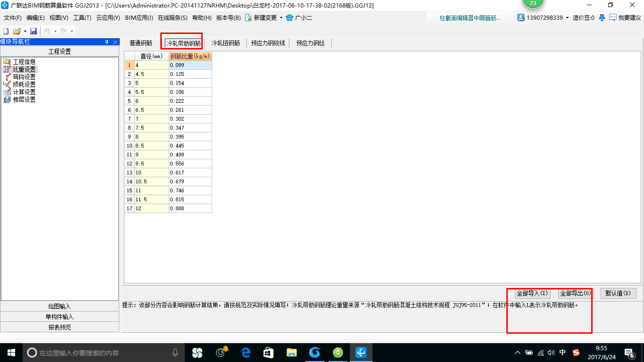Open the 云应用(Y) menu
644x362 pixels.
tap(108, 18)
